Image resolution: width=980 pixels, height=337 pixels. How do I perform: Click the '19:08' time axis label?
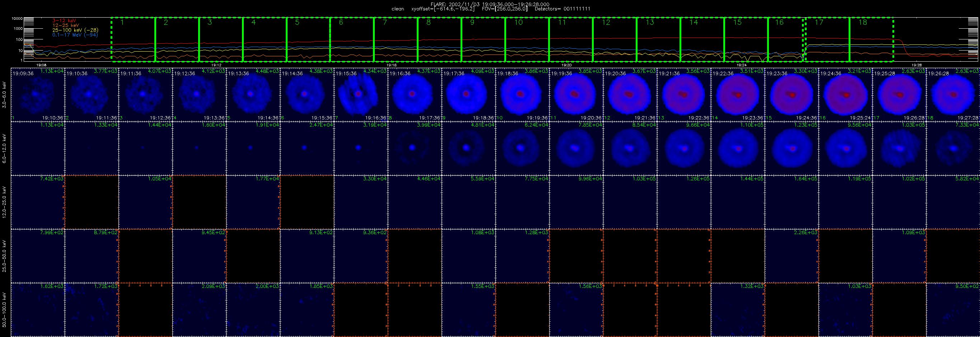point(41,65)
